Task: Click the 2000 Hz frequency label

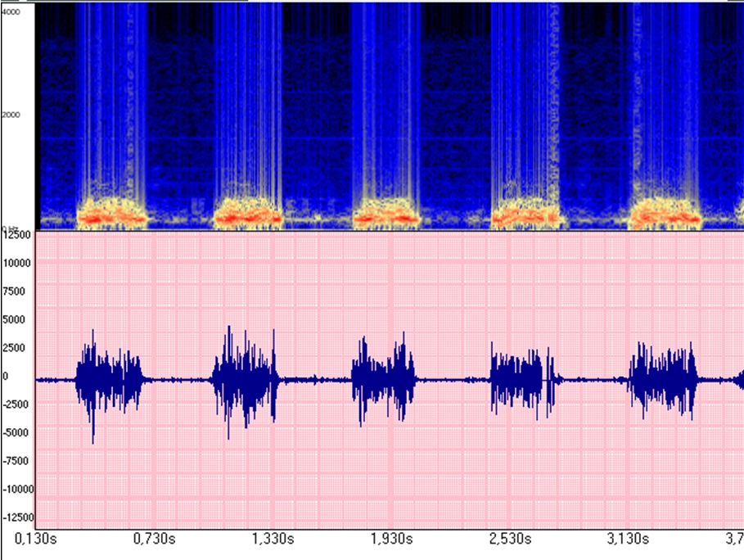Action: pyautogui.click(x=11, y=115)
